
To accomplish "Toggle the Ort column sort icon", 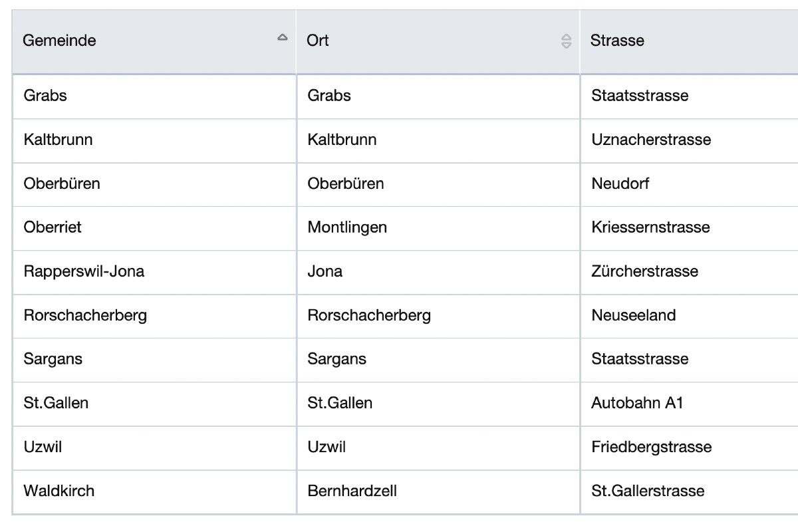I will click(x=566, y=41).
